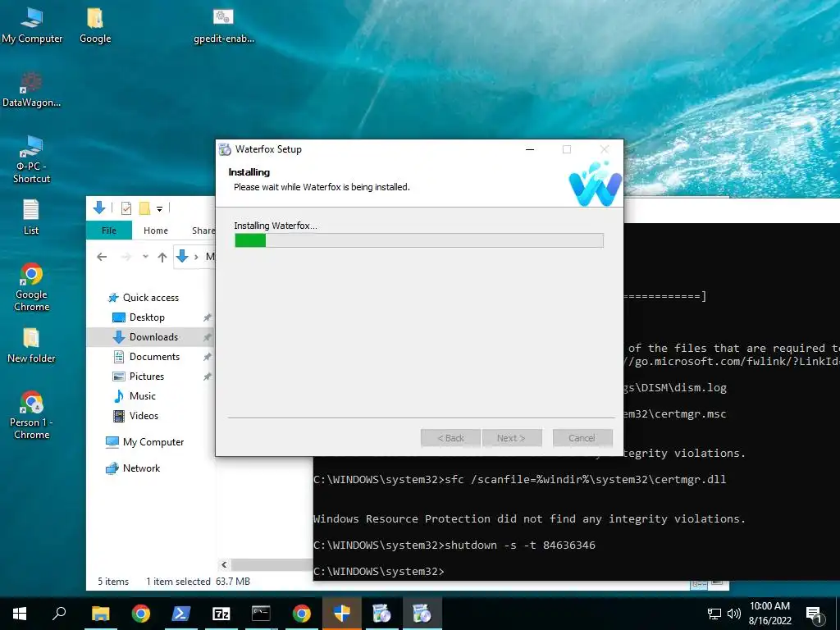This screenshot has height=630, width=840.
Task: Click the pin icon beside Documents
Action: tap(208, 357)
